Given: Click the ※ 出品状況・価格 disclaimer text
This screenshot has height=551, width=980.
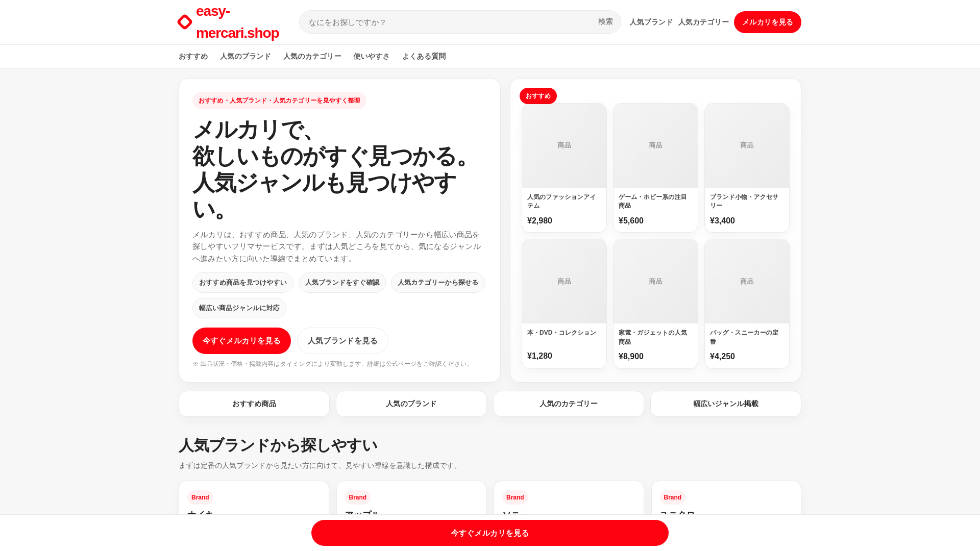Looking at the screenshot, I should (x=332, y=364).
